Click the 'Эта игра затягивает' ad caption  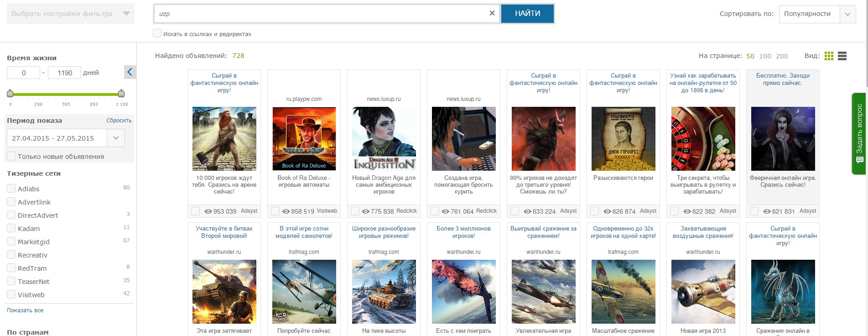click(x=224, y=331)
